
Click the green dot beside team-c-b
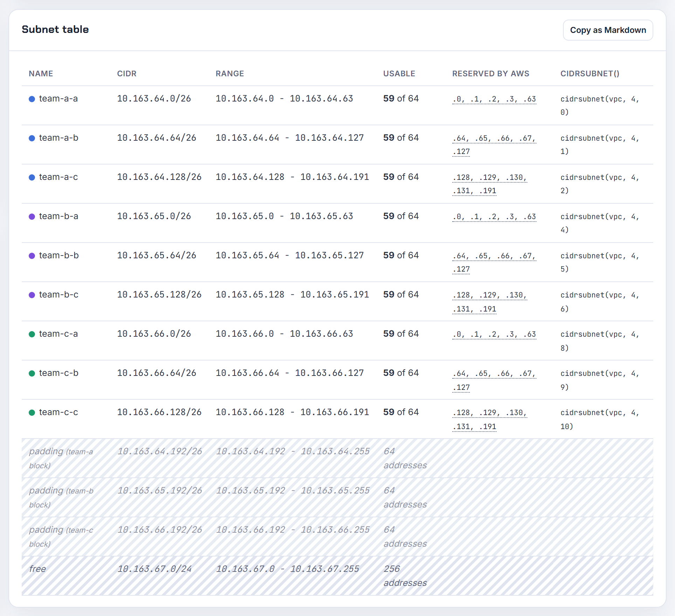(x=32, y=373)
